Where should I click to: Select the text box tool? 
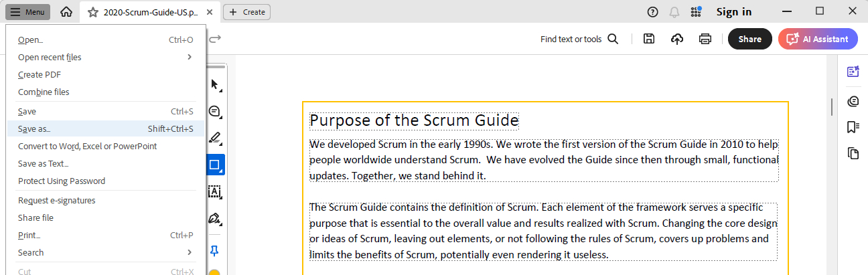point(215,192)
